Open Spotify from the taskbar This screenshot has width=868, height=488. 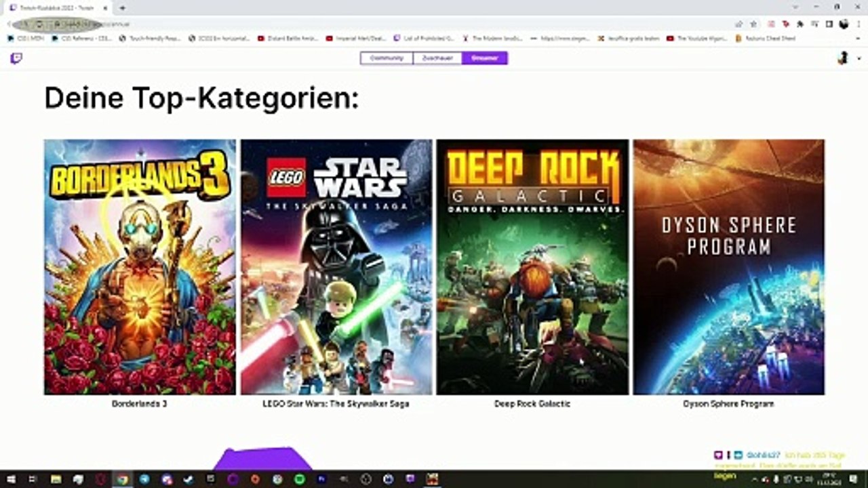pos(299,479)
